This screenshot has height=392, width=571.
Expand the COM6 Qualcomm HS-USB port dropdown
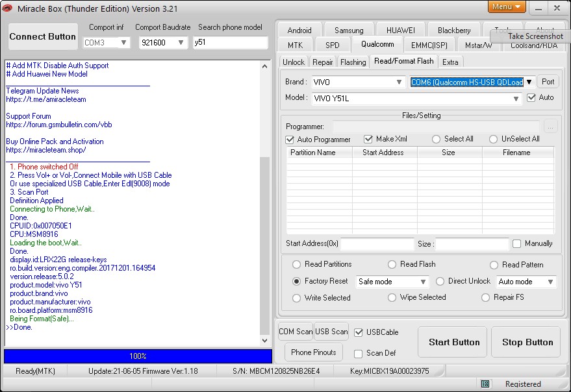(x=529, y=82)
